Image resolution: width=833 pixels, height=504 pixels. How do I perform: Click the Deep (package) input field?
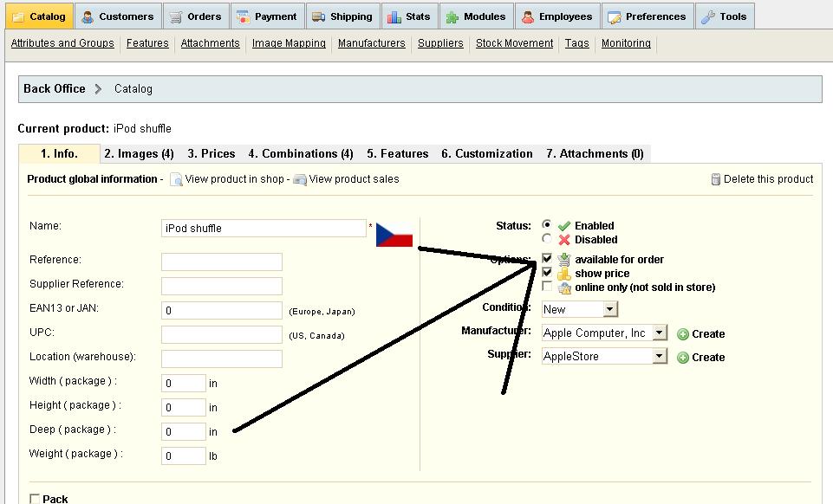pos(183,431)
